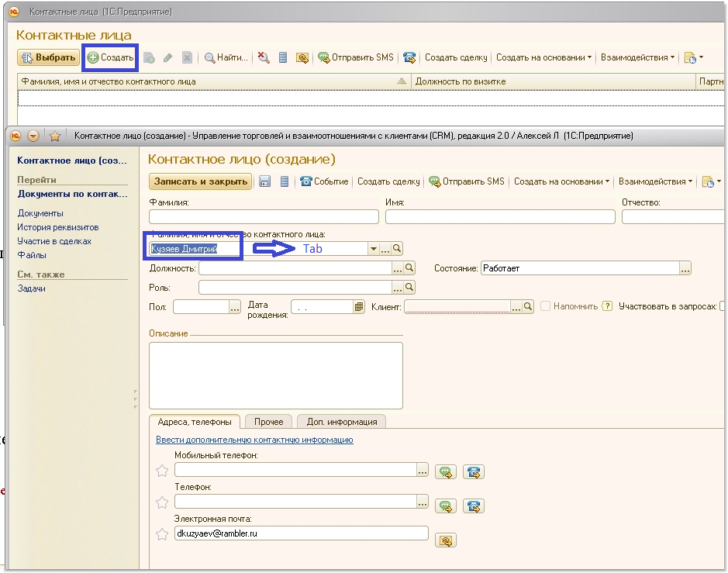Click send email icon next to Электронная почта
728x573 pixels.
click(446, 540)
